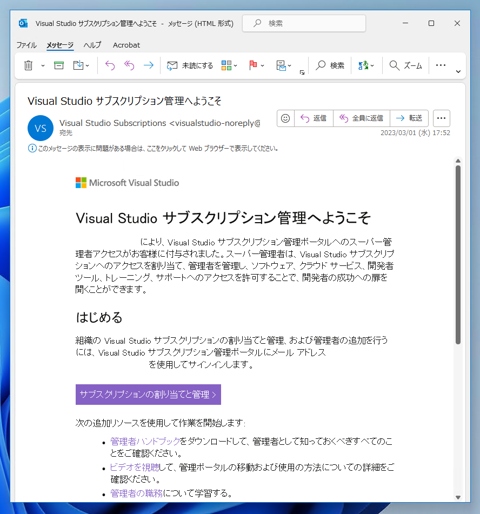Expand the rules icon dropdown arrow

click(x=289, y=66)
